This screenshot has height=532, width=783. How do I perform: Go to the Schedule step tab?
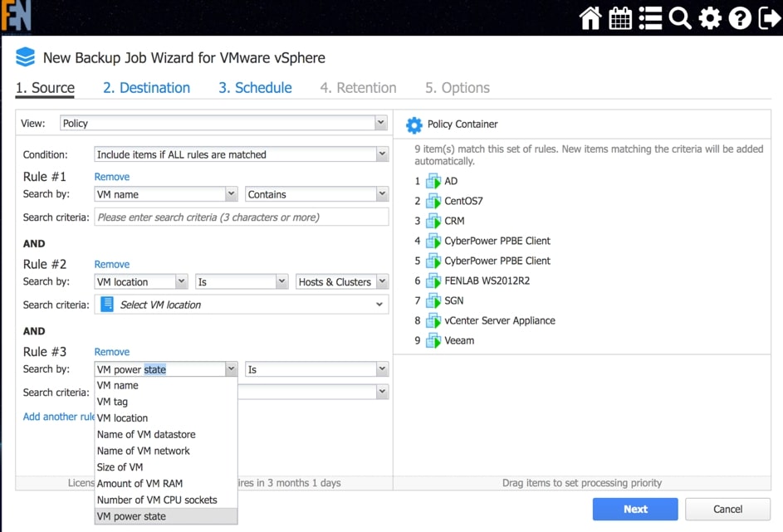(x=255, y=88)
